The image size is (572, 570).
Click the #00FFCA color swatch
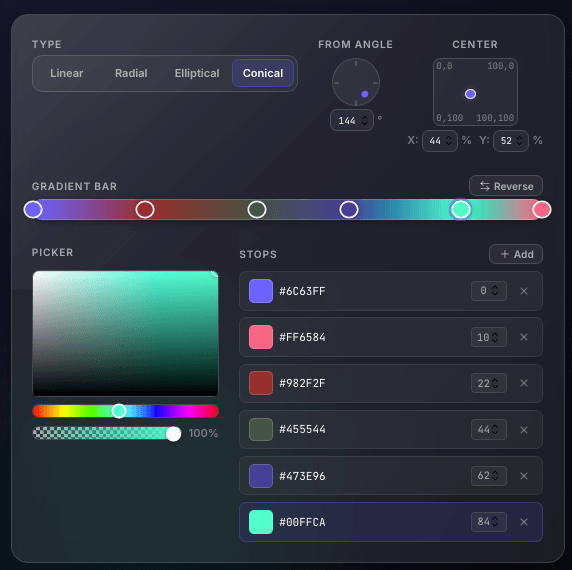pos(261,522)
